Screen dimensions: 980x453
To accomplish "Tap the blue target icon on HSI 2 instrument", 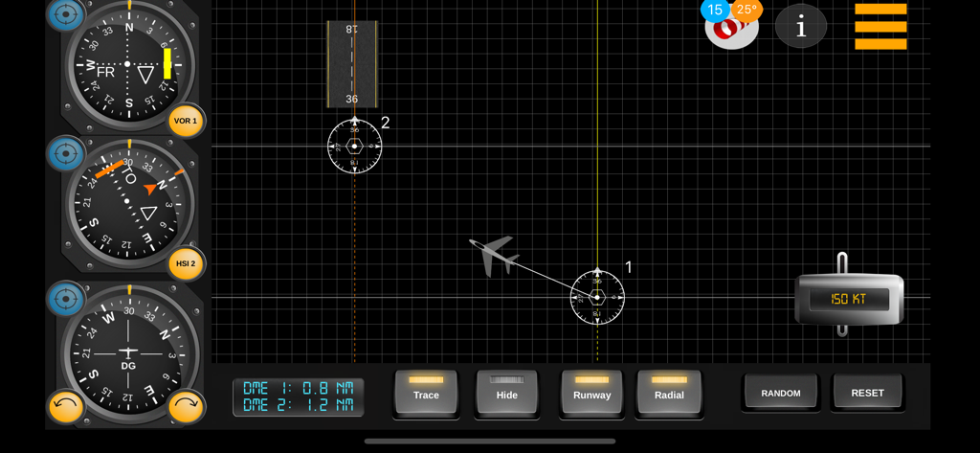I will click(66, 153).
